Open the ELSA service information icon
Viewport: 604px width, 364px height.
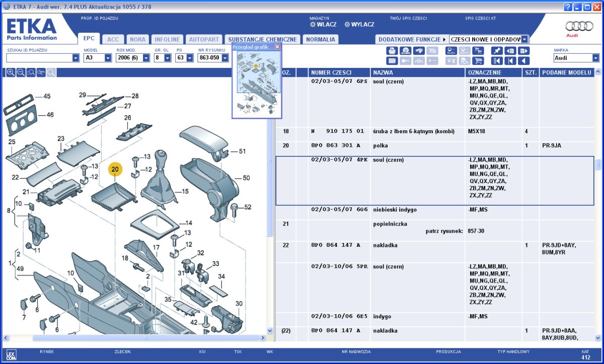pyautogui.click(x=451, y=51)
